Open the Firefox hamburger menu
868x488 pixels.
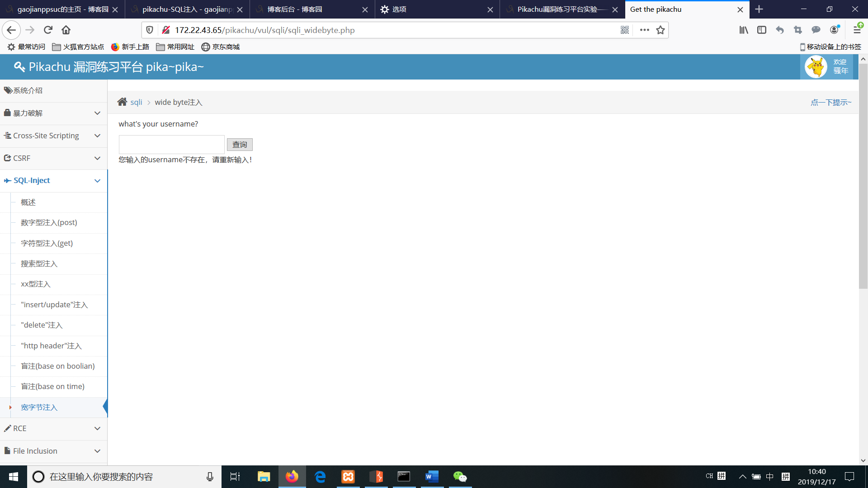857,30
